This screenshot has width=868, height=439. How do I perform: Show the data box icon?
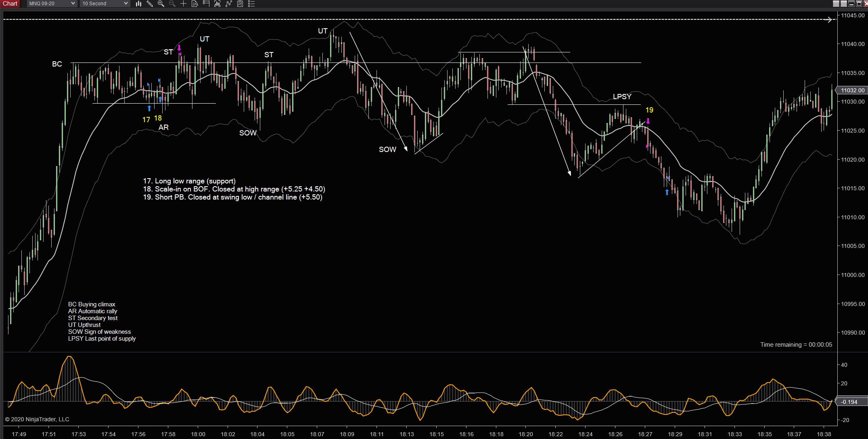tap(195, 4)
